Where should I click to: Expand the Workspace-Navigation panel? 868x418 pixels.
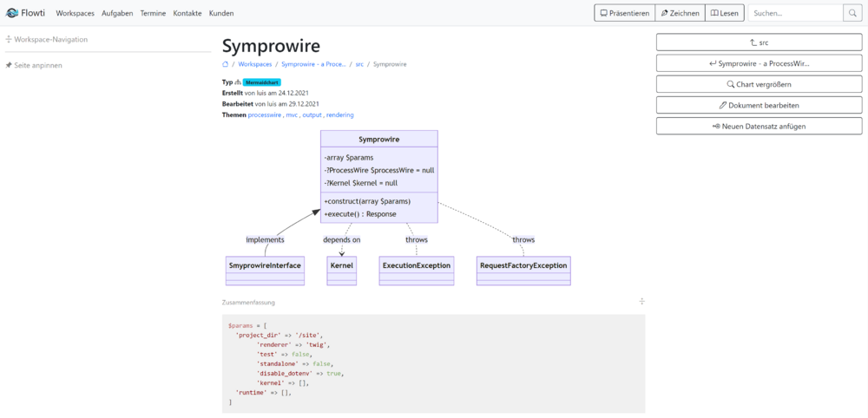[x=46, y=39]
